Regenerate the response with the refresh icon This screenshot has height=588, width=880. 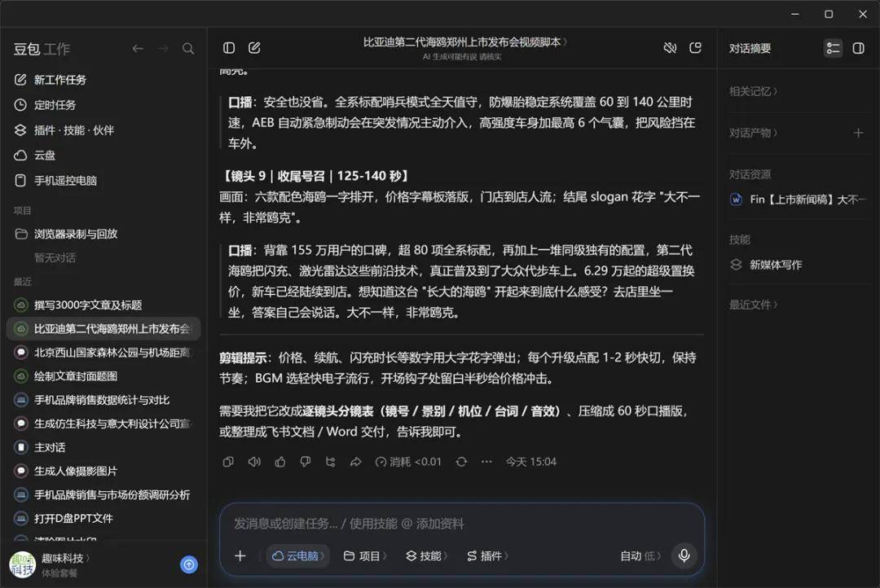click(461, 462)
